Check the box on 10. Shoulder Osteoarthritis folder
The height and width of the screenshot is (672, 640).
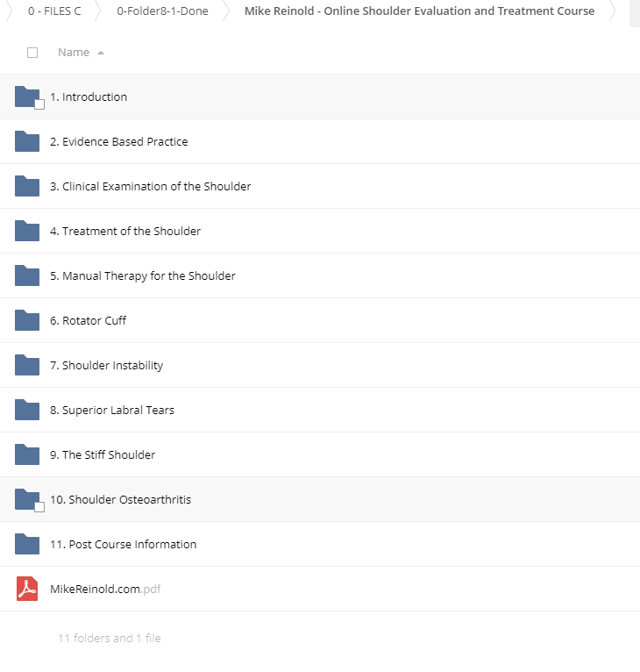pyautogui.click(x=39, y=507)
